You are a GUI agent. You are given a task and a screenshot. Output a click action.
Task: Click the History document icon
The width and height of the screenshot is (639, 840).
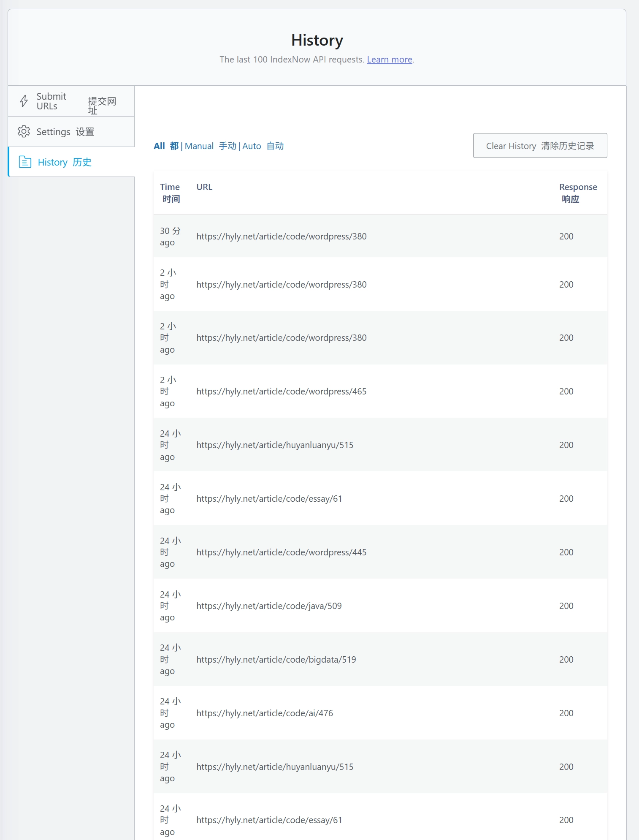pos(25,162)
